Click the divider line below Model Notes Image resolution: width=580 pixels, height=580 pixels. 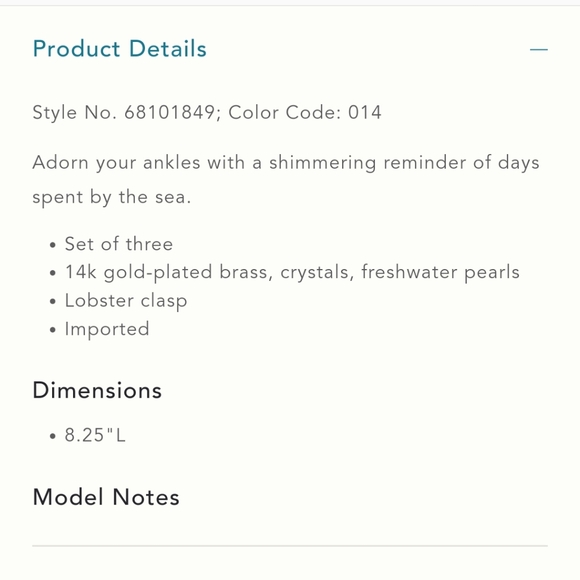tap(290, 546)
